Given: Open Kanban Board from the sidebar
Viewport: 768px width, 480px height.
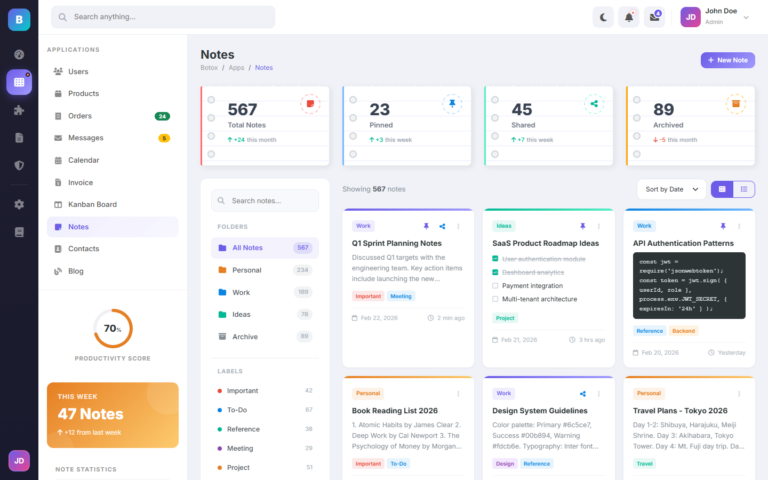Looking at the screenshot, I should tap(91, 204).
